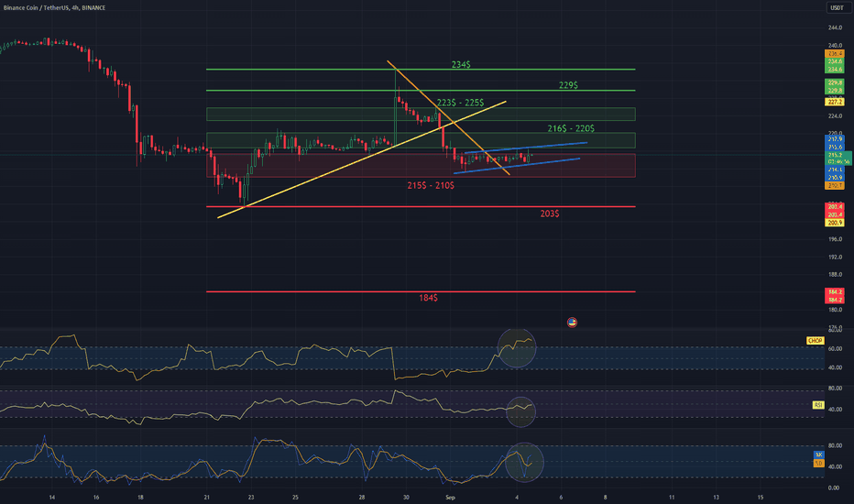This screenshot has width=854, height=504.
Task: Select the red 184$ horizontal line
Action: pos(421,292)
